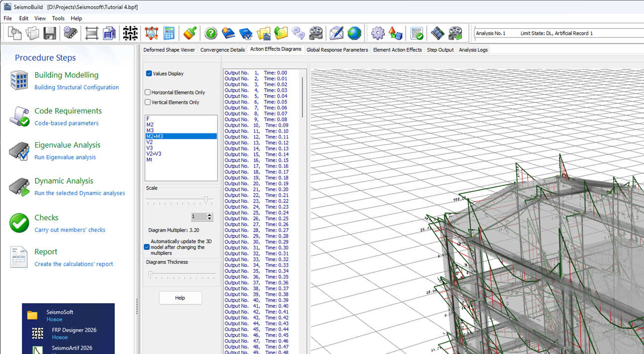644x354 pixels.
Task: Switch to Convergence Details tab
Action: click(x=222, y=50)
